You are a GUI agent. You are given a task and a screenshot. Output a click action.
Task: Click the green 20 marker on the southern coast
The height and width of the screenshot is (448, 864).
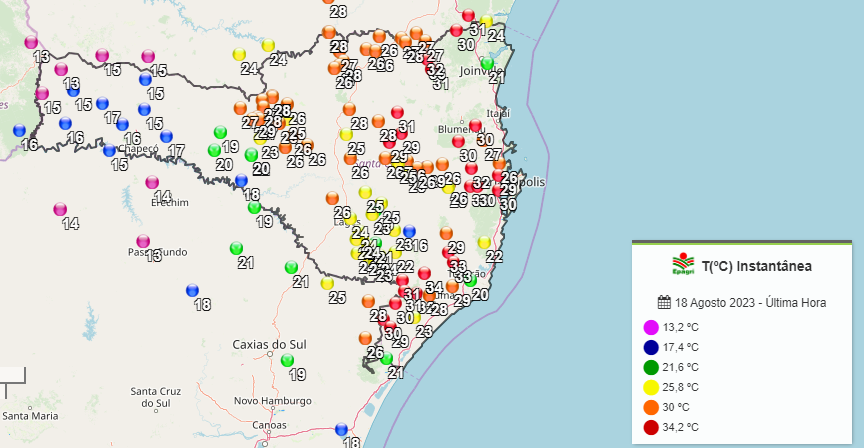click(471, 280)
